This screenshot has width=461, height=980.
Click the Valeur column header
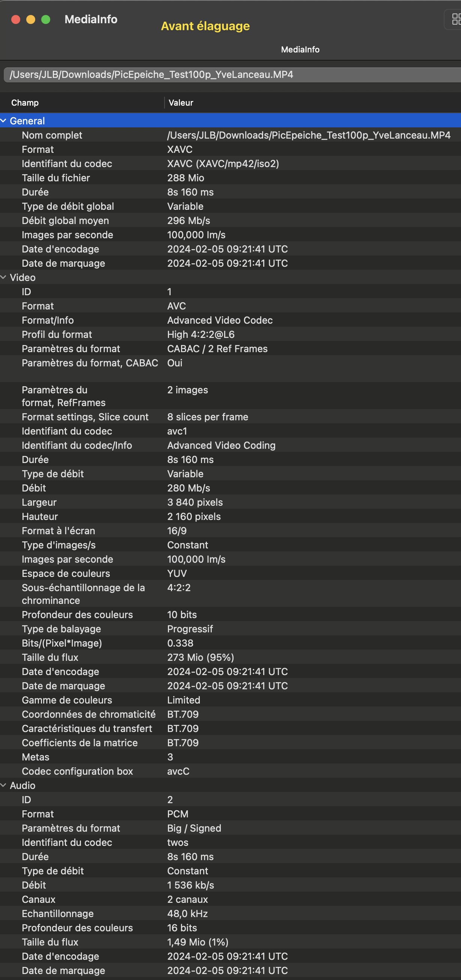pyautogui.click(x=181, y=103)
